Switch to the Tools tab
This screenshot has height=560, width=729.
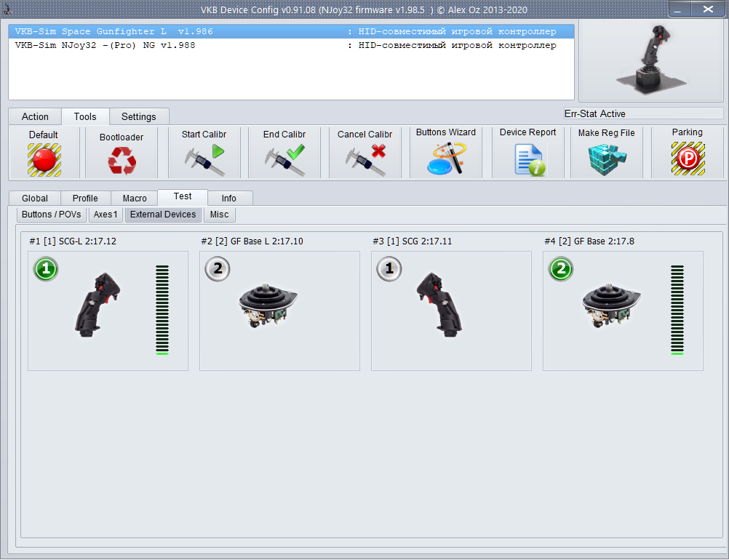(85, 116)
